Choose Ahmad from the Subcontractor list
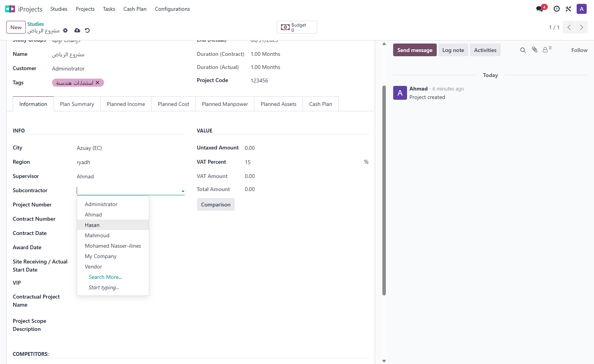Image resolution: width=594 pixels, height=364 pixels. tap(113, 215)
